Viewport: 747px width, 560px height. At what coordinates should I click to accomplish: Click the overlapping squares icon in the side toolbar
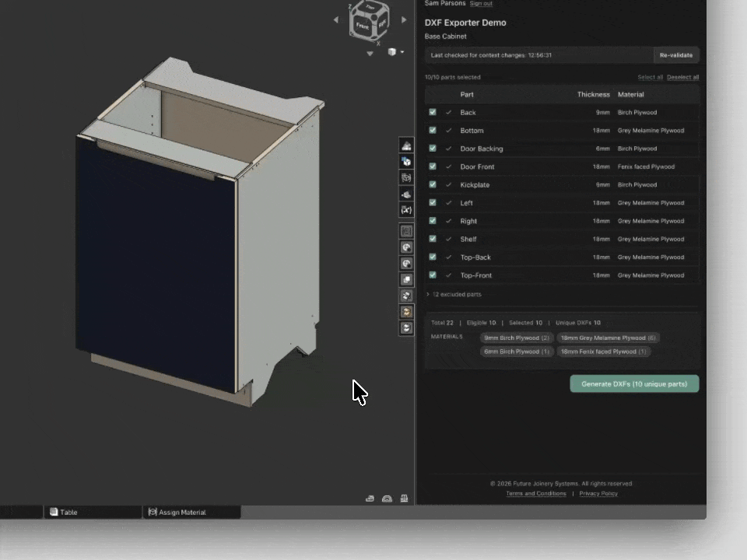[x=406, y=279]
